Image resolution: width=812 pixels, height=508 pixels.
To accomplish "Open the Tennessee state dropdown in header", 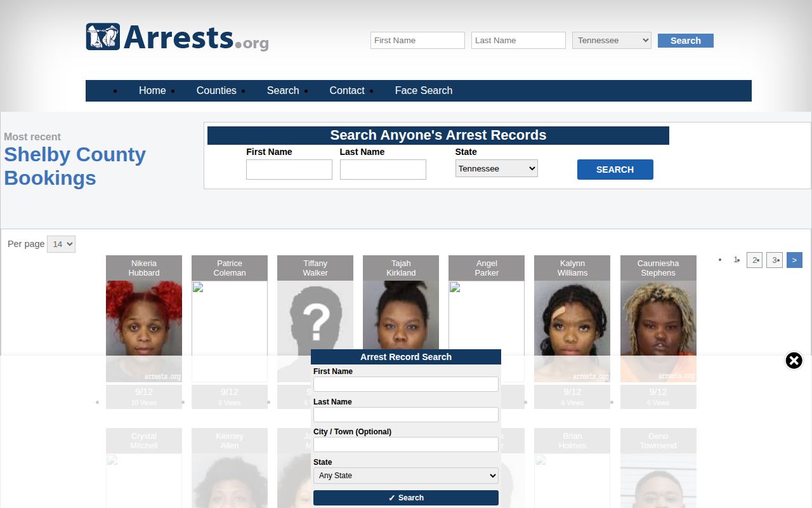I will (x=612, y=41).
